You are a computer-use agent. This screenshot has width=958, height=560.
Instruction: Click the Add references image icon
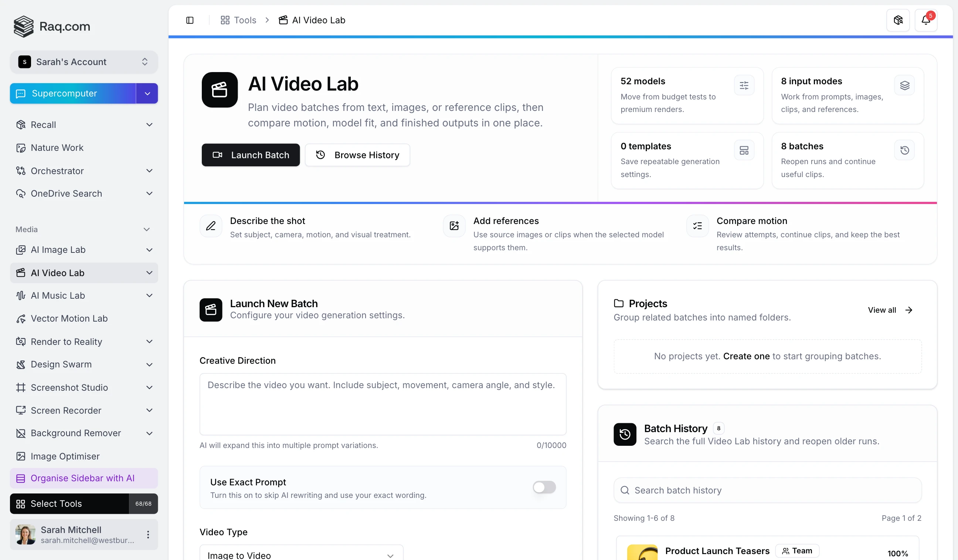point(454,226)
